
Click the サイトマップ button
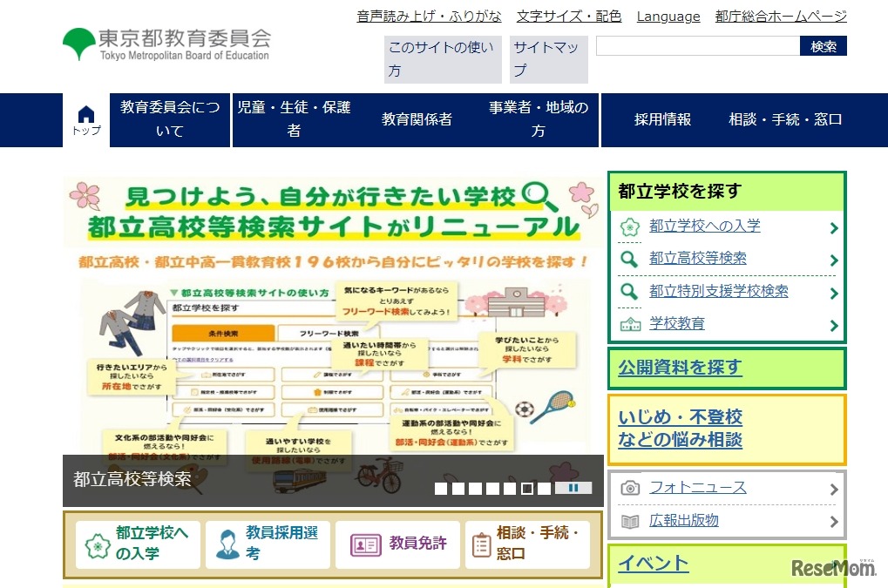coord(549,59)
